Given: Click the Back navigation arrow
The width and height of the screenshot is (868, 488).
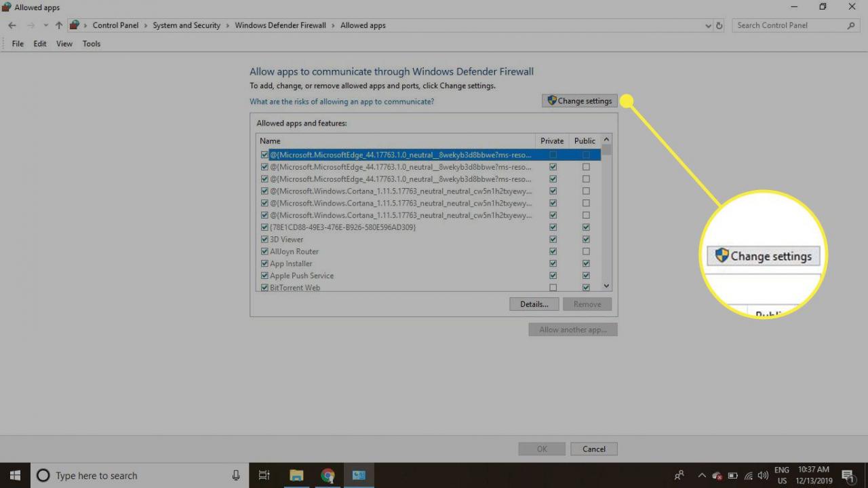Looking at the screenshot, I should tap(12, 25).
